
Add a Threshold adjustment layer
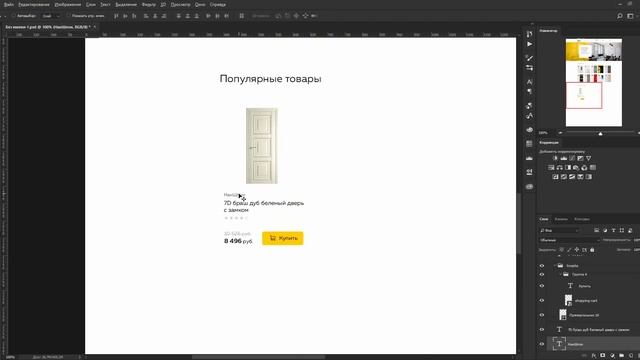pos(572,177)
